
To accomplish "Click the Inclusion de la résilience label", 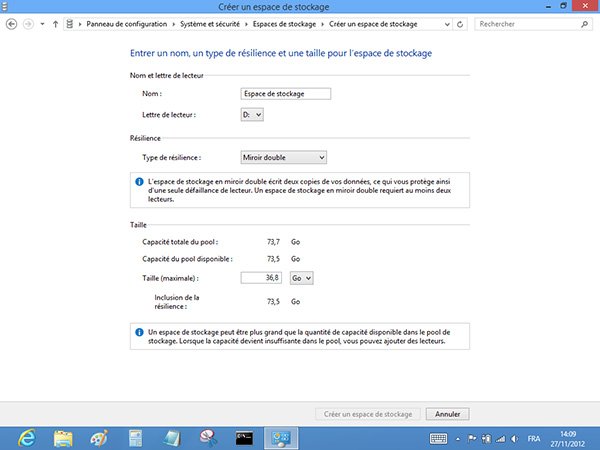I will 177,302.
